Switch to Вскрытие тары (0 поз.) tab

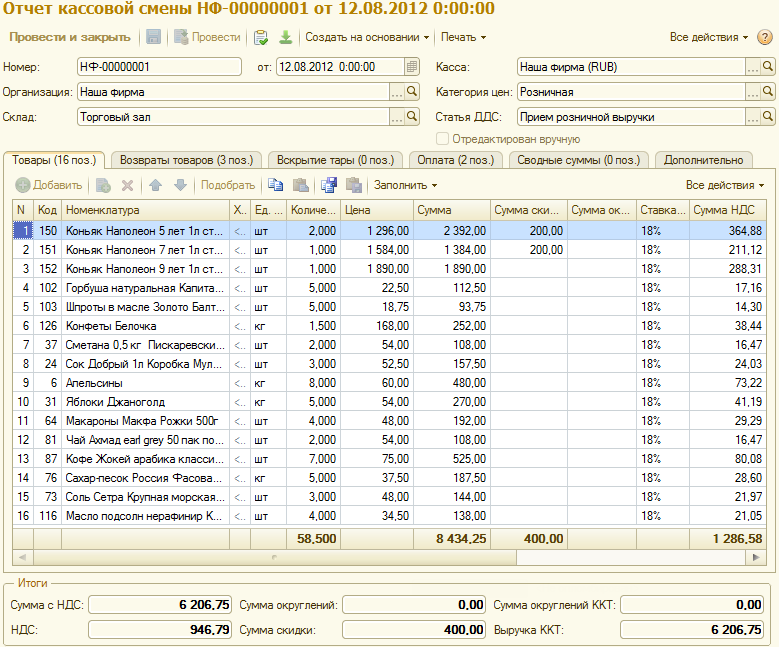pyautogui.click(x=335, y=160)
